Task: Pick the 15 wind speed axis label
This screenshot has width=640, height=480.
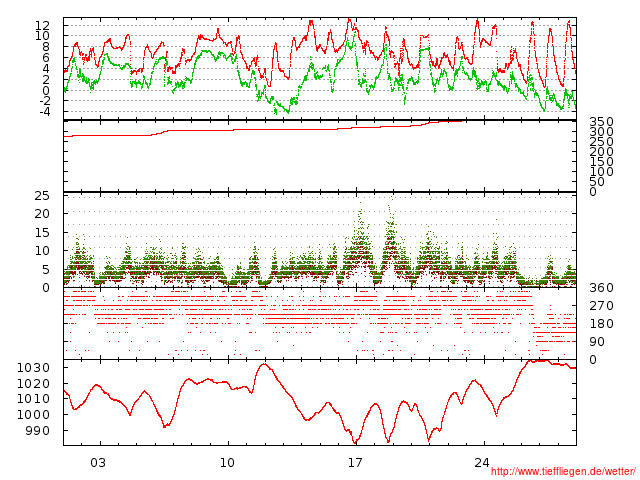Action: point(42,233)
